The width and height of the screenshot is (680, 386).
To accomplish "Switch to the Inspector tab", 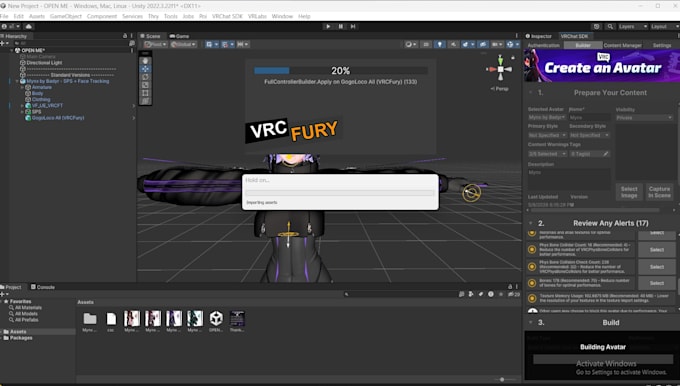I will [539, 36].
